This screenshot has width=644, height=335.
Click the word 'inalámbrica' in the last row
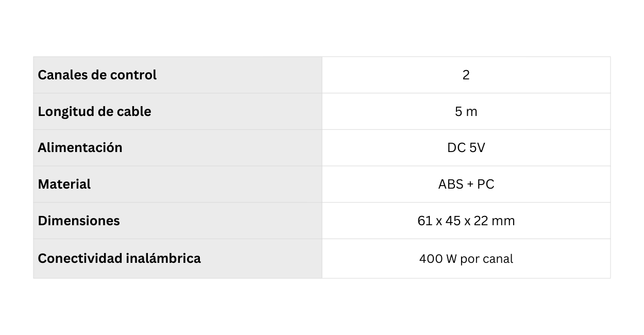pyautogui.click(x=163, y=258)
